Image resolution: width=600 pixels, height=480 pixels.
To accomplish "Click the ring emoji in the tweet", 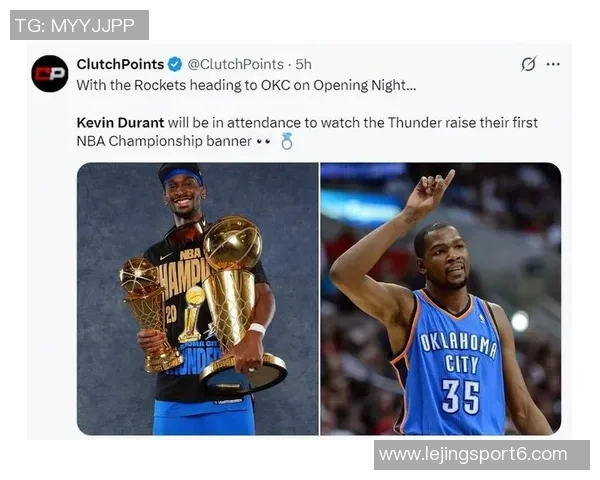I will [287, 141].
